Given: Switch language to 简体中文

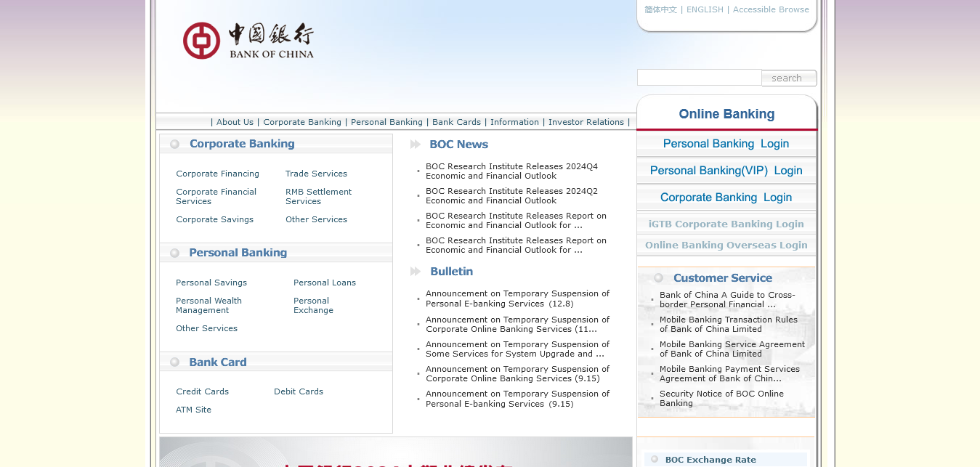Looking at the screenshot, I should [x=660, y=9].
